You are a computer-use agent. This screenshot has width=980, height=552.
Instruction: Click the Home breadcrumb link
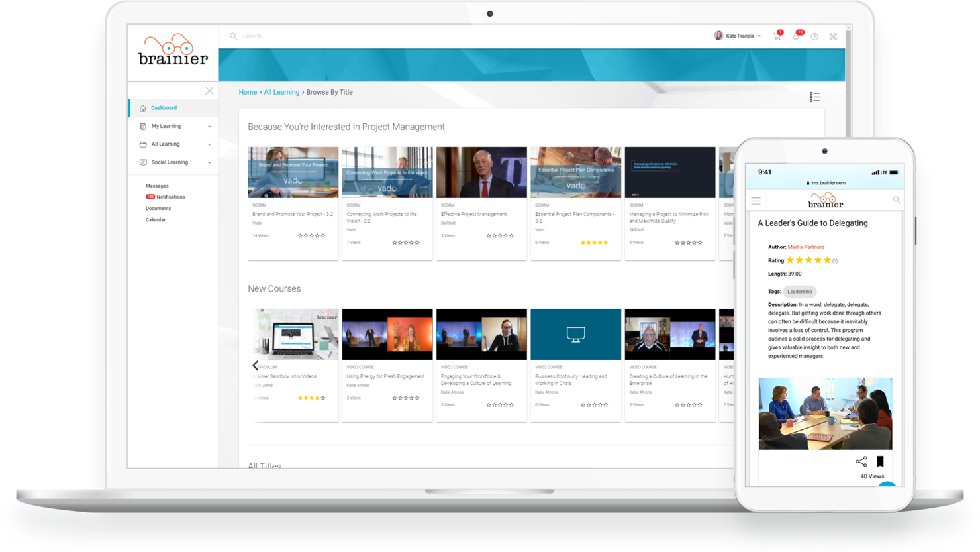pos(248,92)
